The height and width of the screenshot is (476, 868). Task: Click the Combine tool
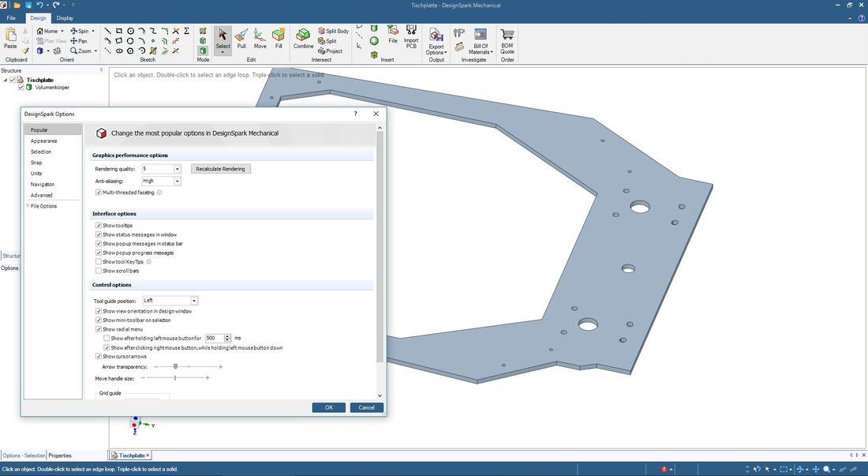303,39
